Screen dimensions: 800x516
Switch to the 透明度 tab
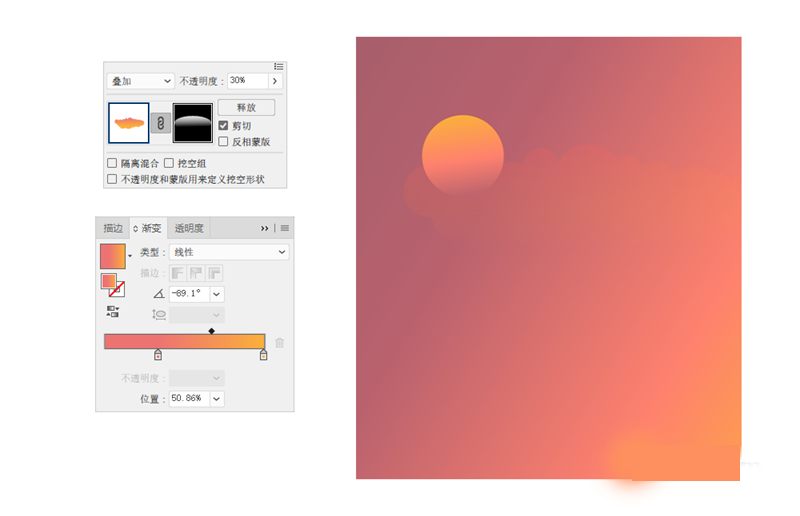click(189, 228)
